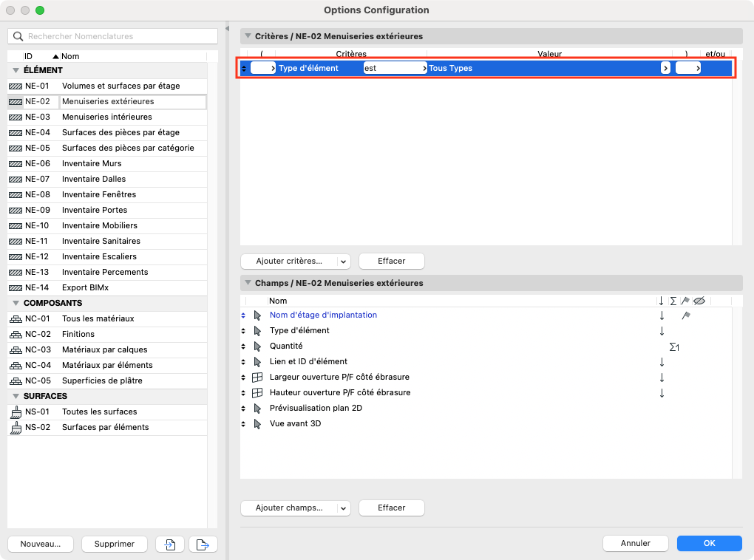Click the export scheme icon button
The height and width of the screenshot is (560, 754).
click(203, 544)
